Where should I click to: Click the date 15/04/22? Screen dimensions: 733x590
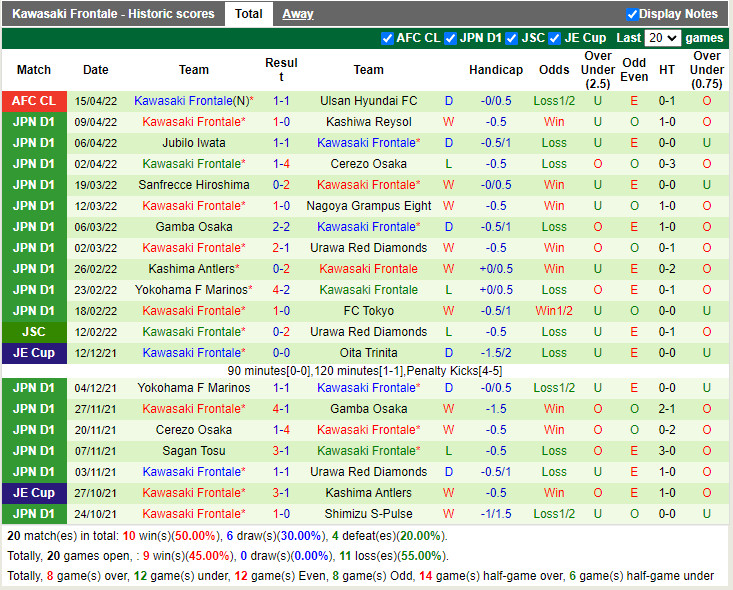[96, 101]
